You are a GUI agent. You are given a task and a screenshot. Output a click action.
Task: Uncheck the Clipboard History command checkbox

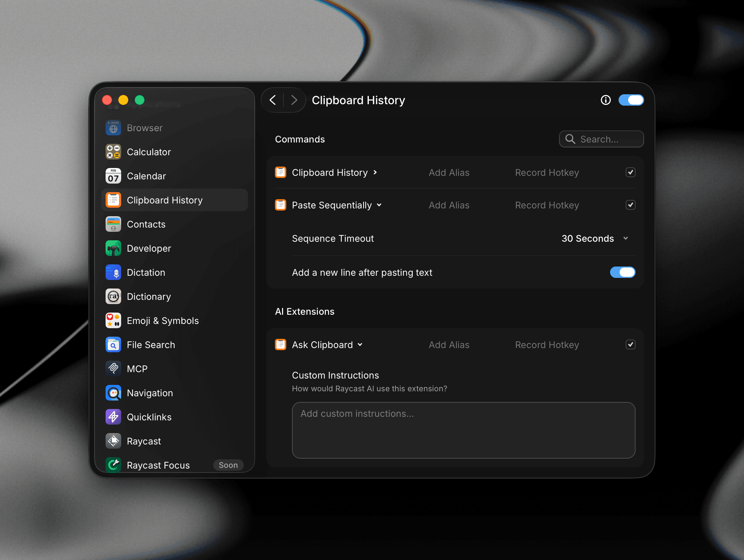(630, 173)
